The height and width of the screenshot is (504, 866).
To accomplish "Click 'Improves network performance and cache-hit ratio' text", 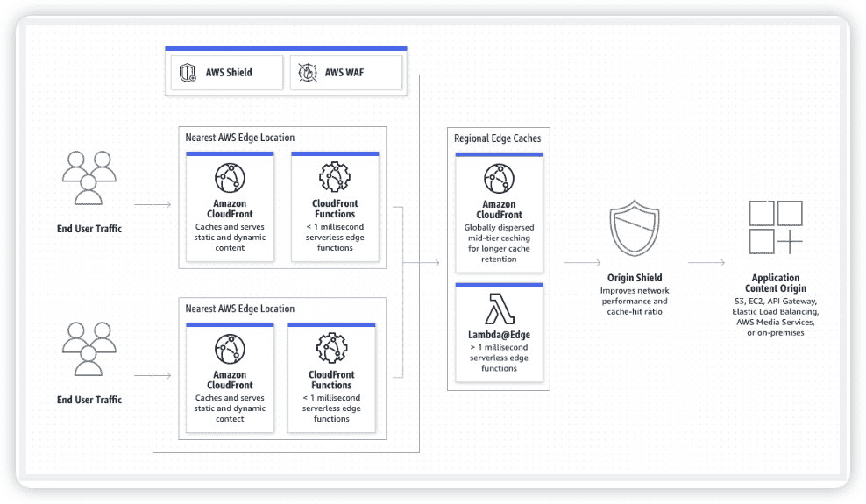I will 635,301.
